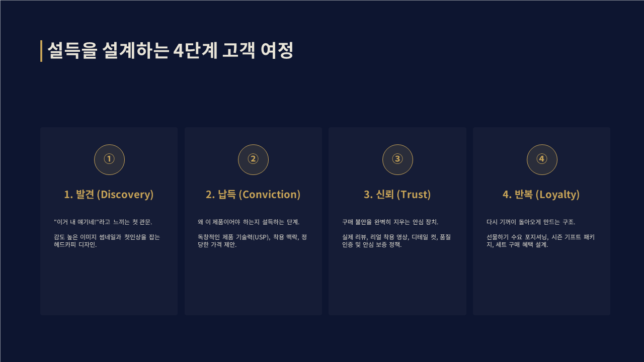Click empty area of Discovery card

109,284
